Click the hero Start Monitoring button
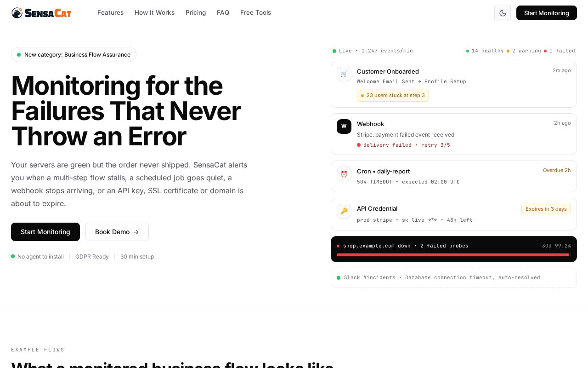Screen dimensions: 588x368 pyautogui.click(x=45, y=232)
